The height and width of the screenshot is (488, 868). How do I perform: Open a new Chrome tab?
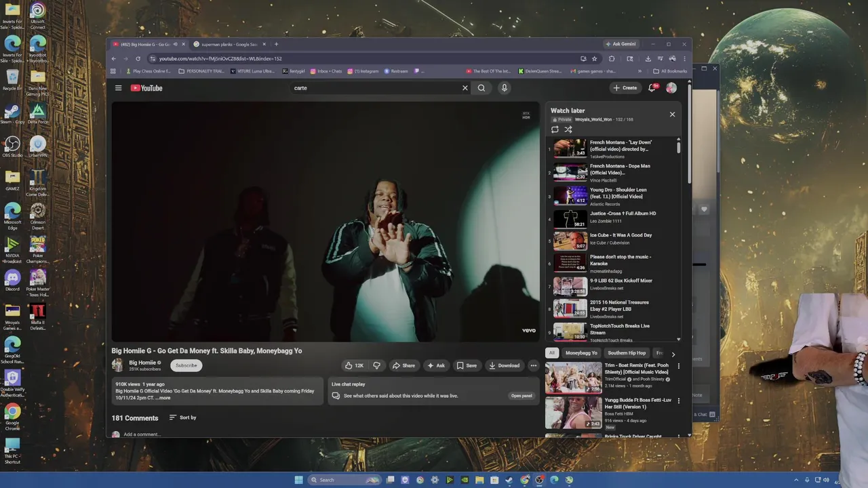(276, 44)
